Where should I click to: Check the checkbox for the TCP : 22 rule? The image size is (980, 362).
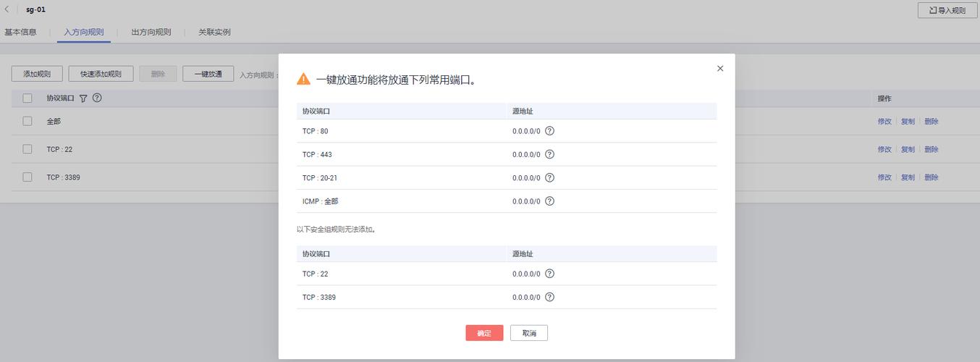[x=28, y=148]
